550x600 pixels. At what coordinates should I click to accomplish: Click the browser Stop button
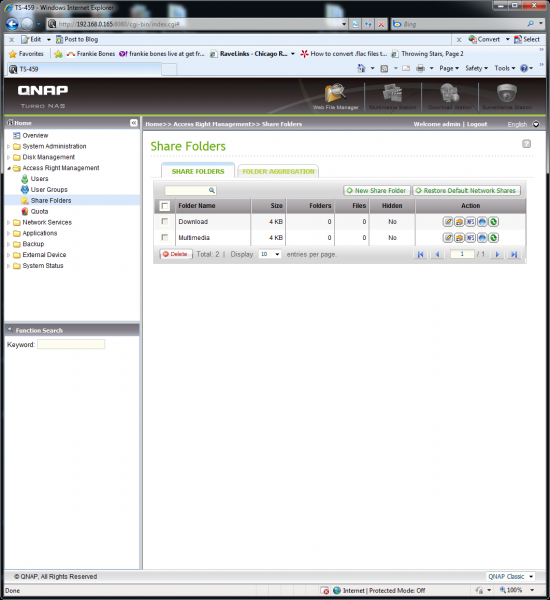click(381, 24)
